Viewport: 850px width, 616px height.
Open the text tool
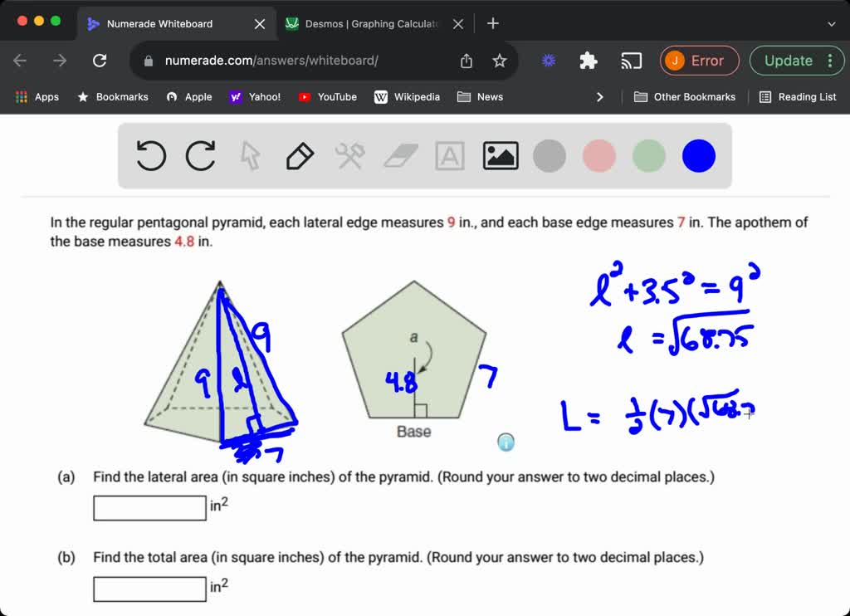click(449, 155)
